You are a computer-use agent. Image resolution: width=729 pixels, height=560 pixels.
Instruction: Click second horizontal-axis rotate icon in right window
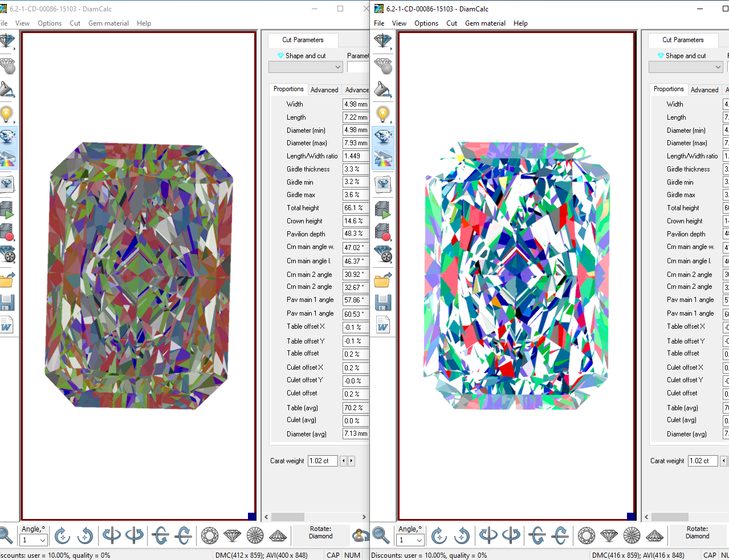pos(560,536)
